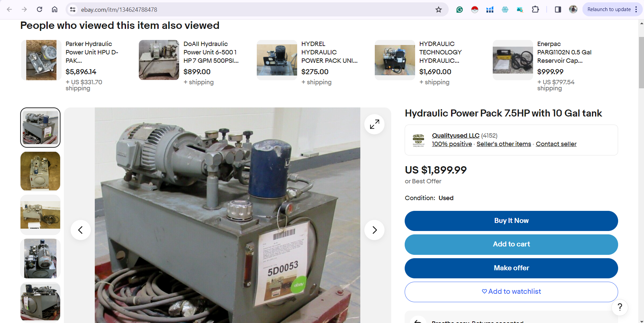Open the Grammarly extension
Screen dimensions: 644x323
point(459,9)
